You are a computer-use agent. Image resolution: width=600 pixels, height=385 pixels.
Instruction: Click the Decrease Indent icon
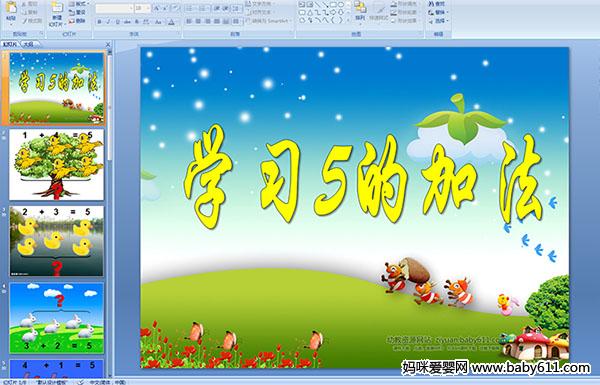tap(217, 8)
